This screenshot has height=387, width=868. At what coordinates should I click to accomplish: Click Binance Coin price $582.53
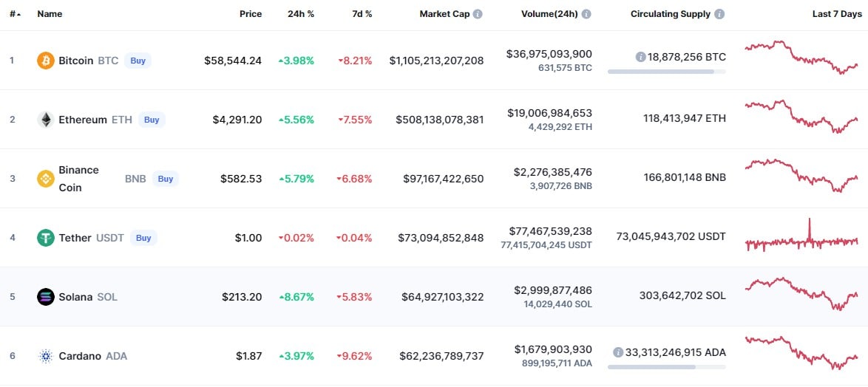coord(241,179)
